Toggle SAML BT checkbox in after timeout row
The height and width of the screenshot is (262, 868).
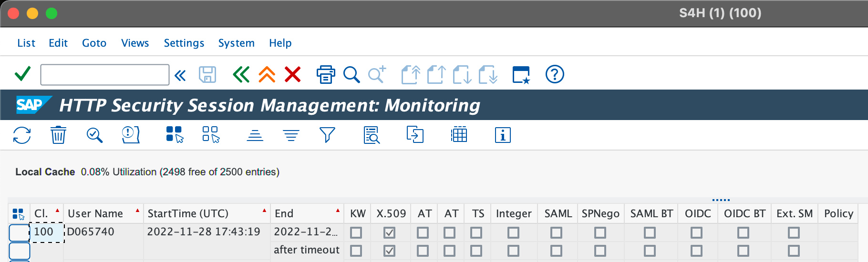click(x=650, y=251)
